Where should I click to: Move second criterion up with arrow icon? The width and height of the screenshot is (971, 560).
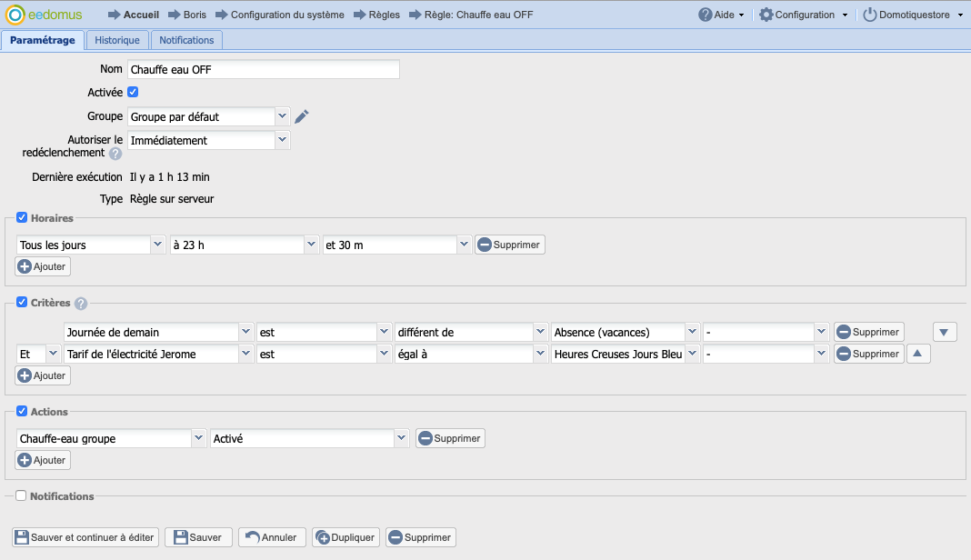tap(918, 355)
